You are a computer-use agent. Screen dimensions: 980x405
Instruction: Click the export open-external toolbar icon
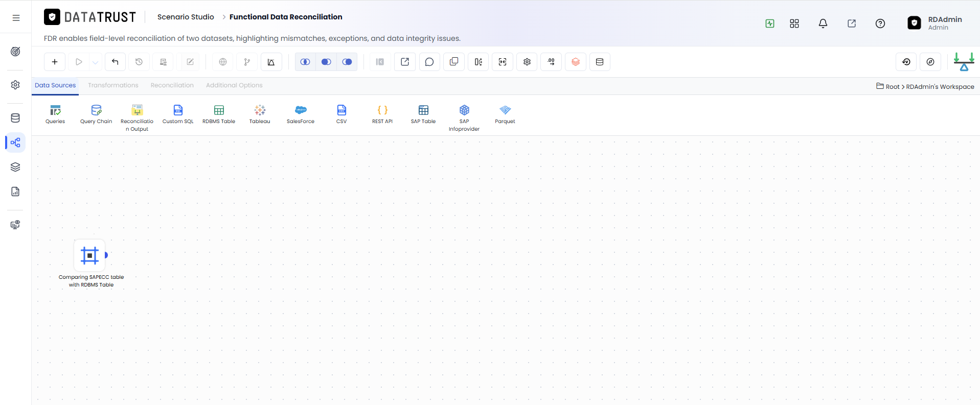coord(405,62)
